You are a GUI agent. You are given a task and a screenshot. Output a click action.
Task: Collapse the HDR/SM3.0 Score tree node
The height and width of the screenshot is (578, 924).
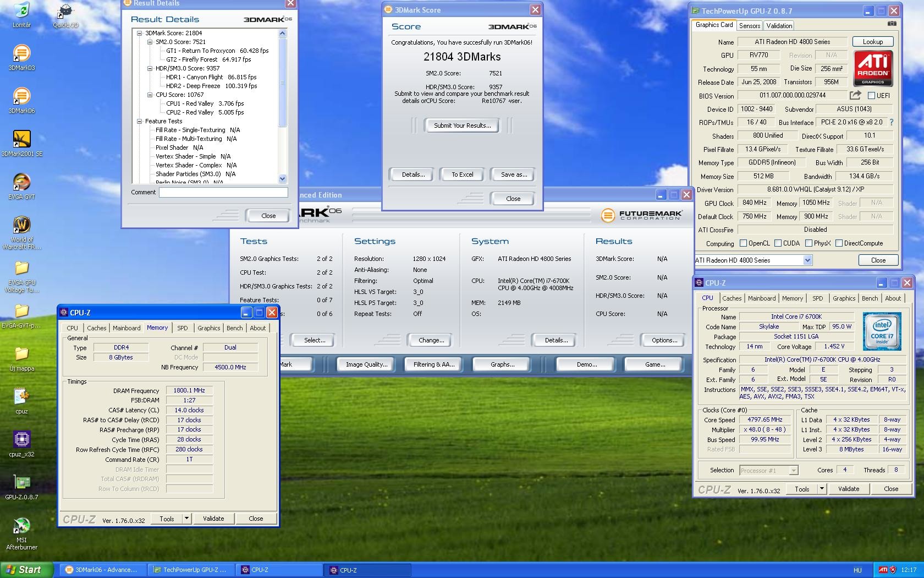(150, 68)
